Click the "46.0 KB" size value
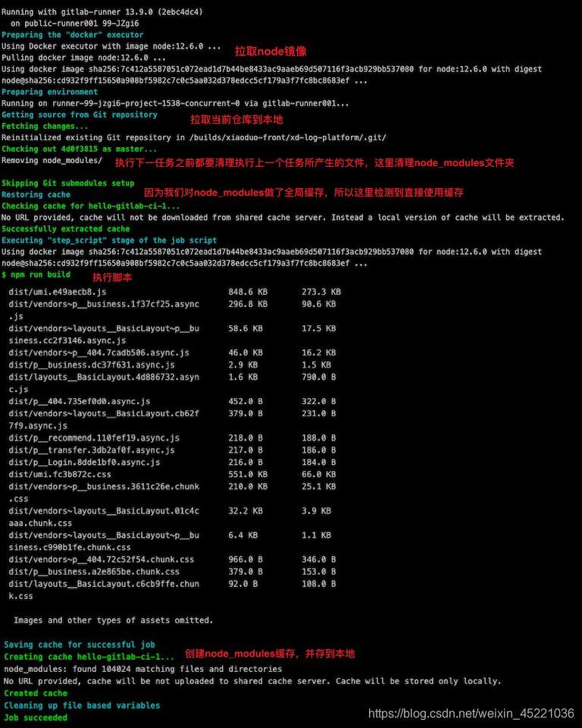The image size is (582, 728). (x=246, y=353)
